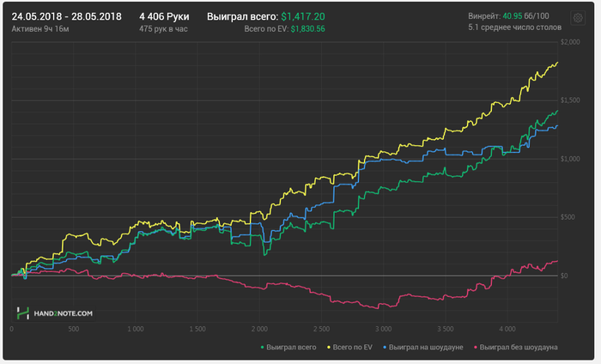The image size is (601, 364).
Task: Click '475 рук в час' text
Action: click(x=163, y=29)
